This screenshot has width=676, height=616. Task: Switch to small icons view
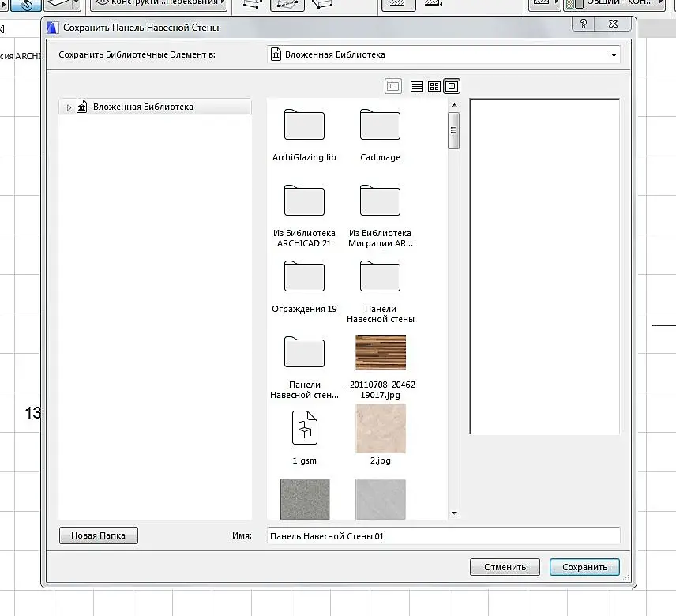[434, 86]
